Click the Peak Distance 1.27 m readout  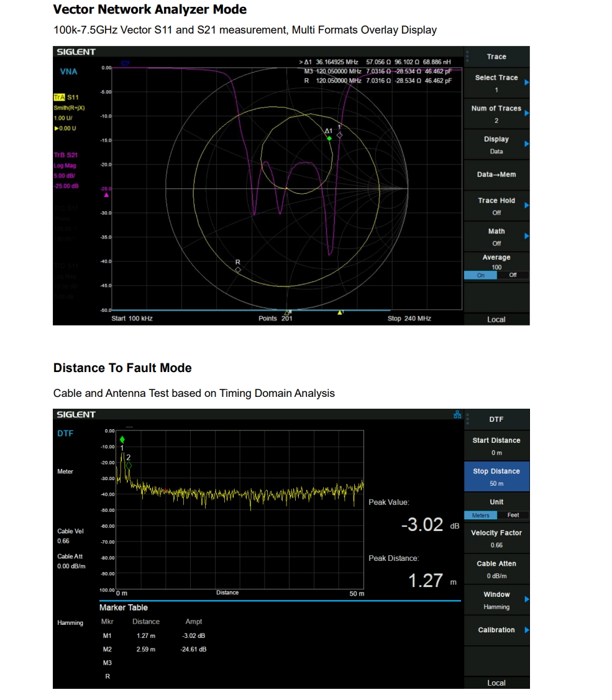[x=432, y=581]
